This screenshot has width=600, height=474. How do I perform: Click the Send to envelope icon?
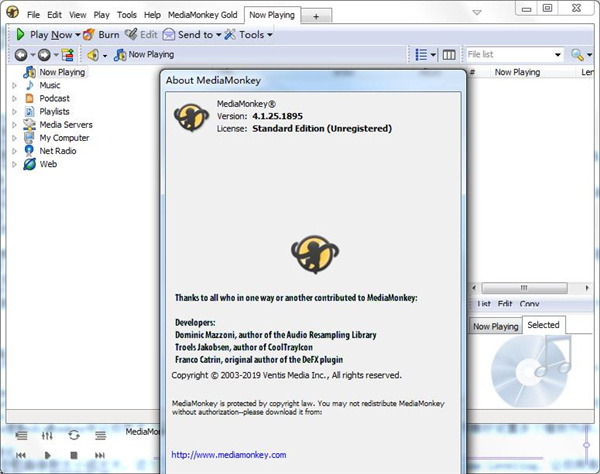(x=169, y=34)
